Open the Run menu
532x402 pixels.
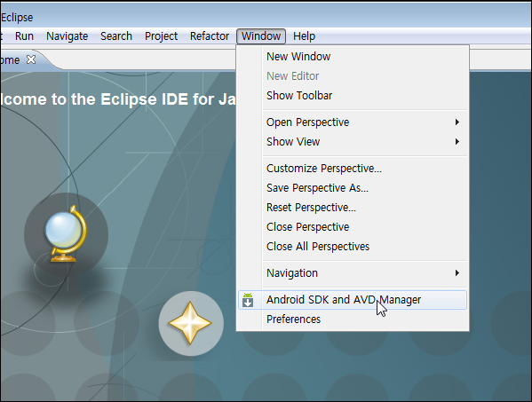[25, 35]
